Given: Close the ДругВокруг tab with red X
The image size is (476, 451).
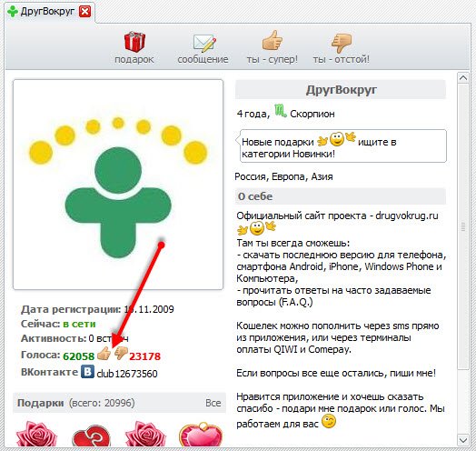Looking at the screenshot, I should pos(85,12).
